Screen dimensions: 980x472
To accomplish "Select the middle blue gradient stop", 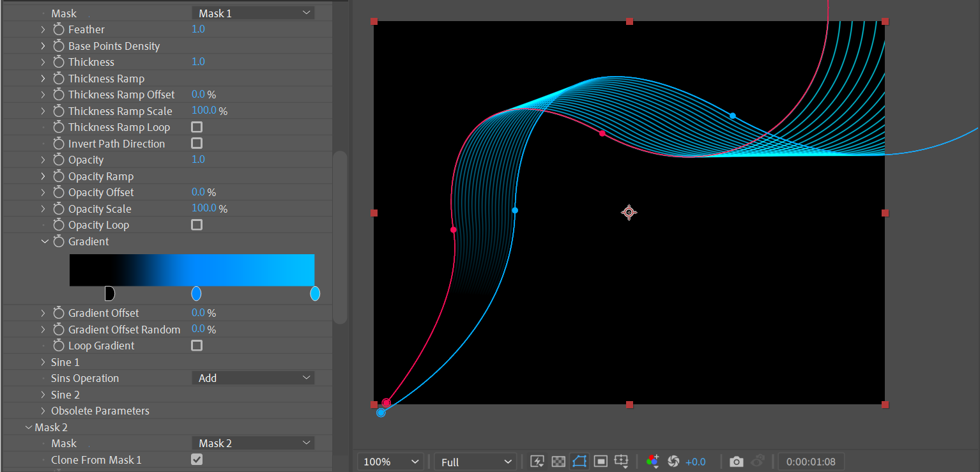I will [x=197, y=293].
